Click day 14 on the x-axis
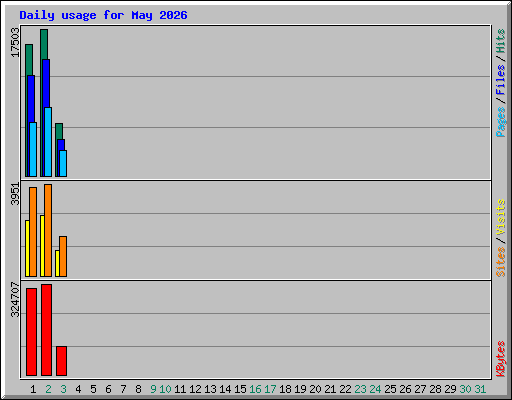512x400 pixels. point(225,389)
